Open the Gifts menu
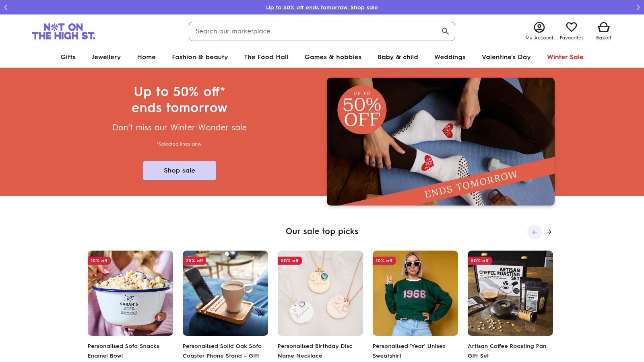The width and height of the screenshot is (644, 362). 68,57
